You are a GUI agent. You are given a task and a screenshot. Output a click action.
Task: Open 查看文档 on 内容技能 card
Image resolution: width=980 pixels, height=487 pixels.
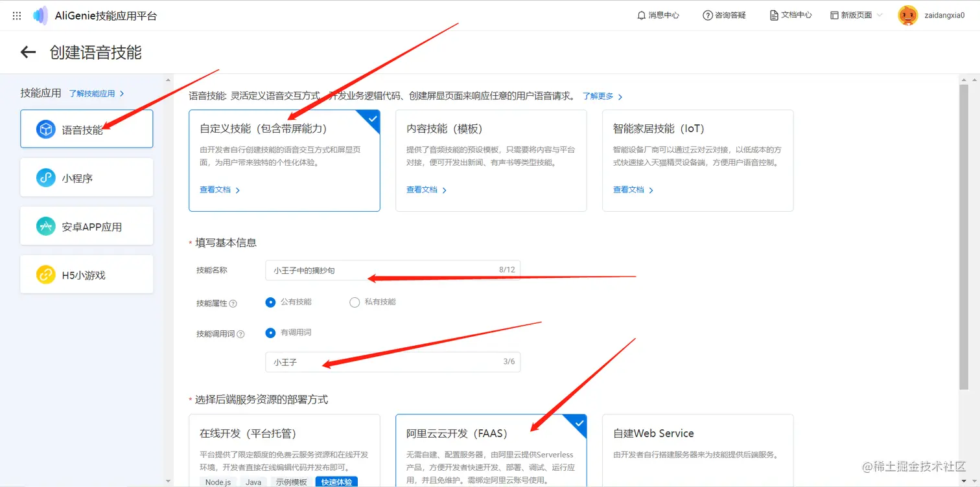[422, 190]
